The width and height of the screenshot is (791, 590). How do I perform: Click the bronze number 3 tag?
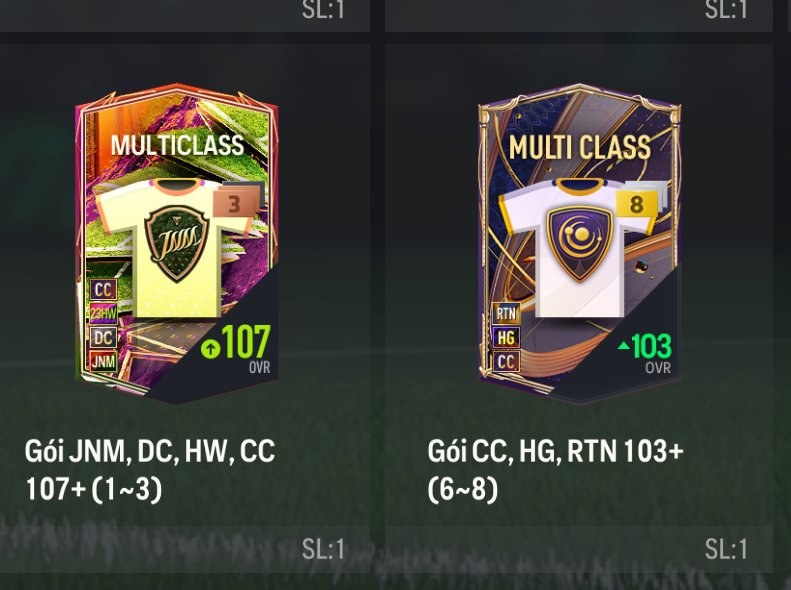(x=235, y=204)
